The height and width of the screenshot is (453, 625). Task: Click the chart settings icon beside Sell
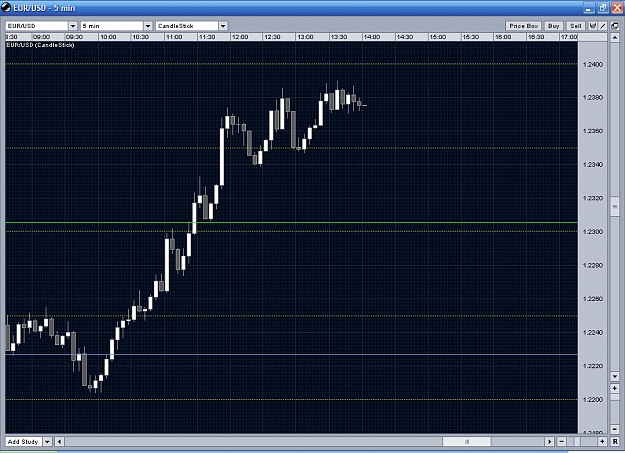coord(593,26)
